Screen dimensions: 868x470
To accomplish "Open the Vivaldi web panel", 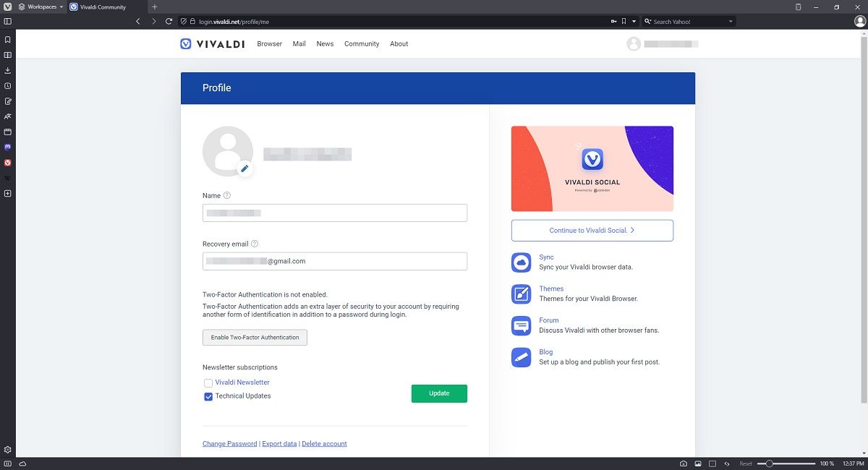I will (7, 163).
